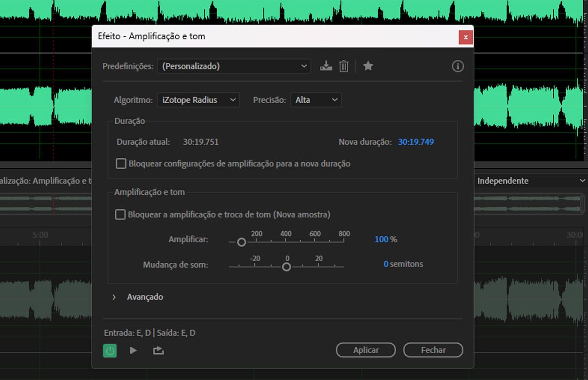
Task: Click the Amplificar slider handle
Action: tap(242, 242)
